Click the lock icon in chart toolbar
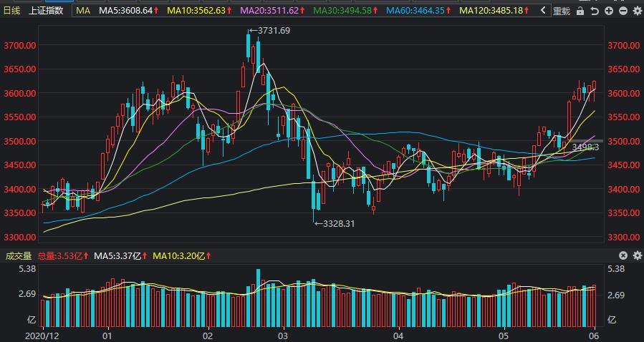 pos(580,11)
